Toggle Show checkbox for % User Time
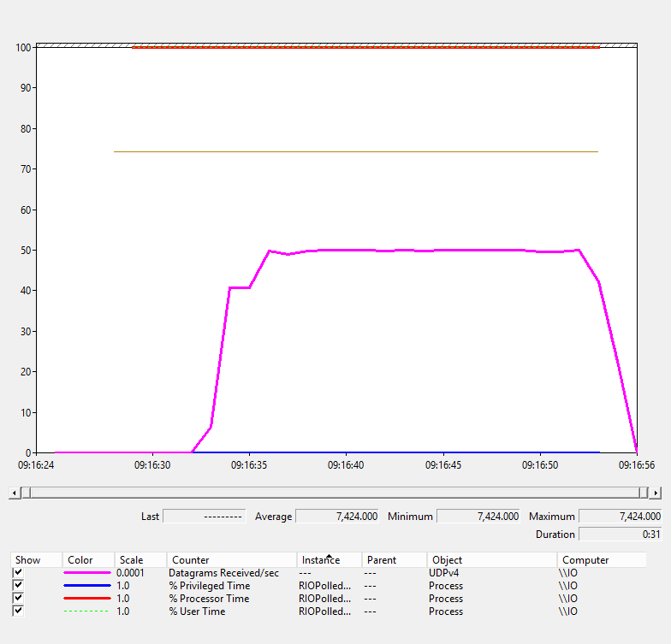This screenshot has height=644, width=671. pyautogui.click(x=18, y=611)
